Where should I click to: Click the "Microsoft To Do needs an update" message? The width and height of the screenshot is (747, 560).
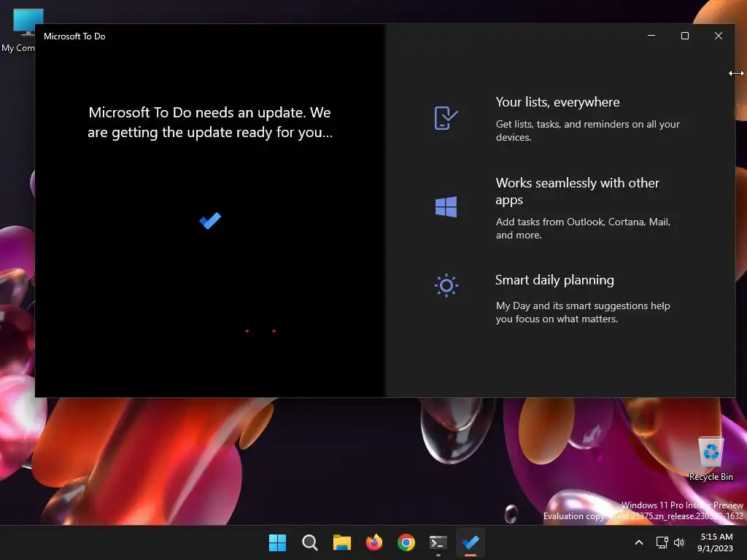210,122
